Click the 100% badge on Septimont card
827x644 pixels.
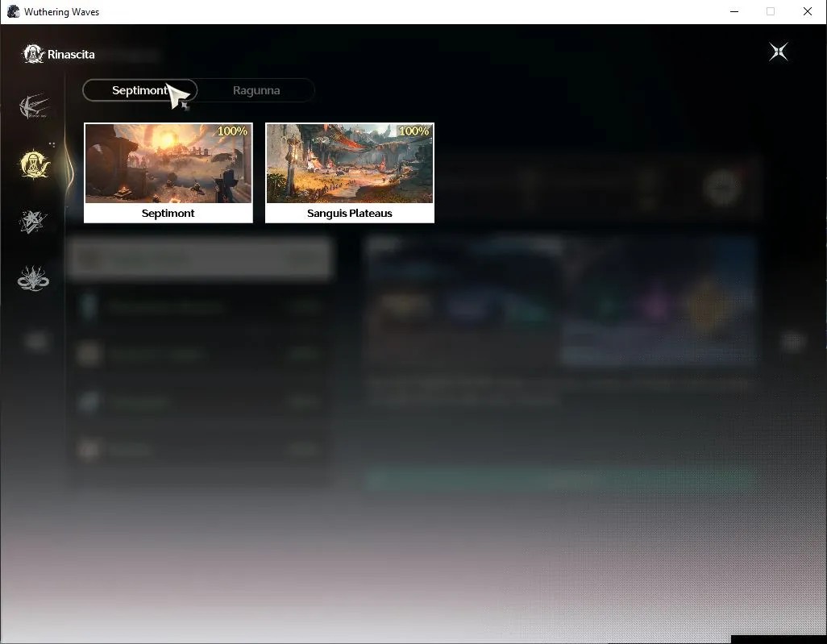[232, 131]
